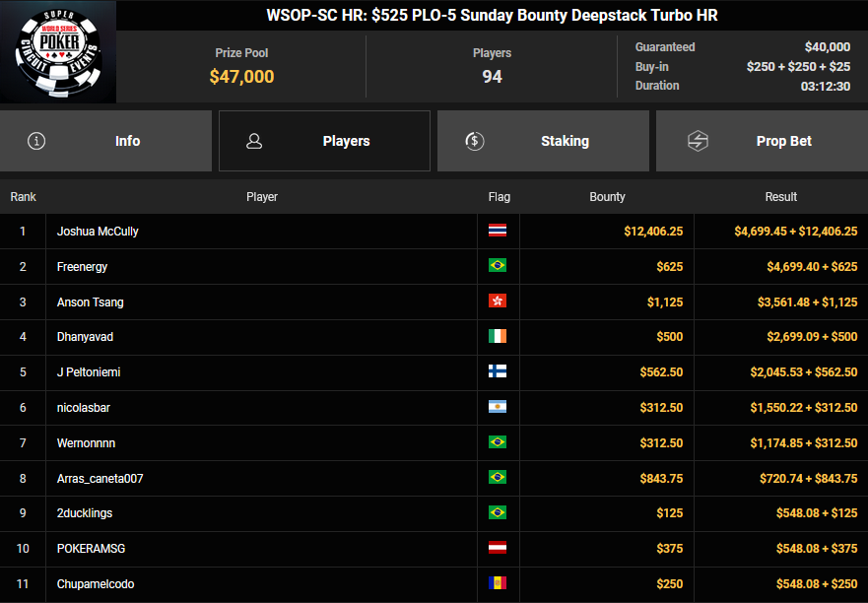The height and width of the screenshot is (603, 868).
Task: Select player Freenergy in the list
Action: coord(83,267)
